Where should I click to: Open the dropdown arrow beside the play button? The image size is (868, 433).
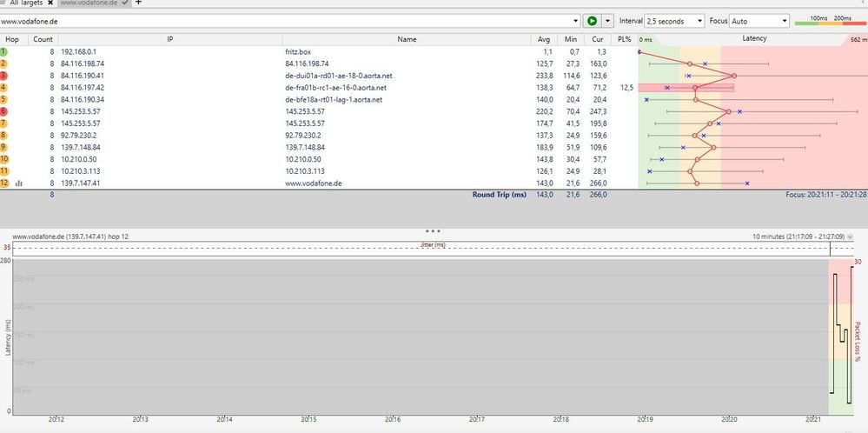pos(608,21)
